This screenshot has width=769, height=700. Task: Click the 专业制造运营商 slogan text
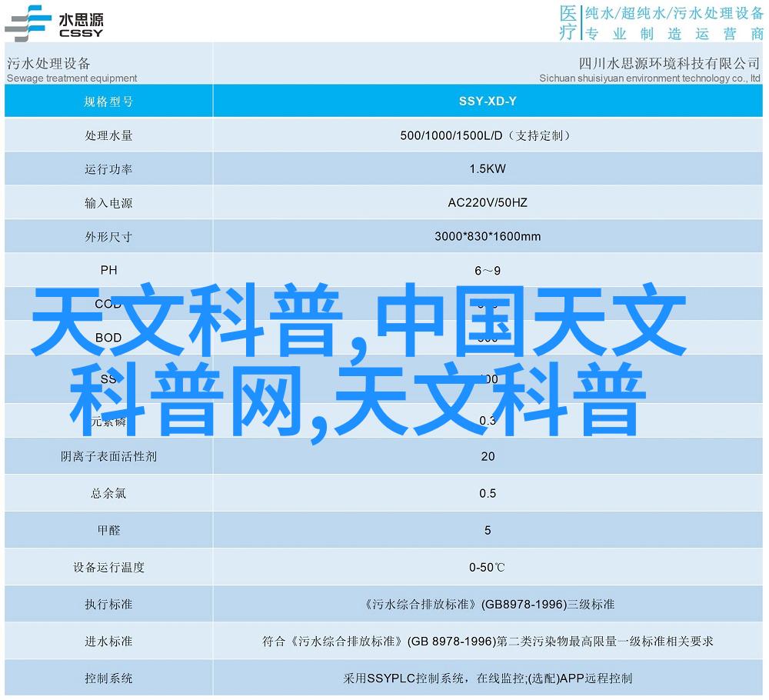675,33
